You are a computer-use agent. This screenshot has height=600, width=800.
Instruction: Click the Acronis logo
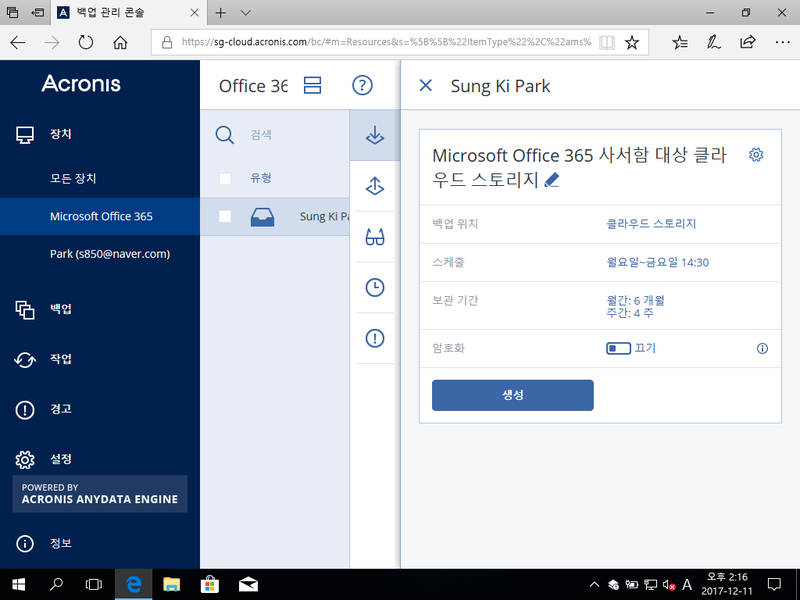click(x=81, y=84)
